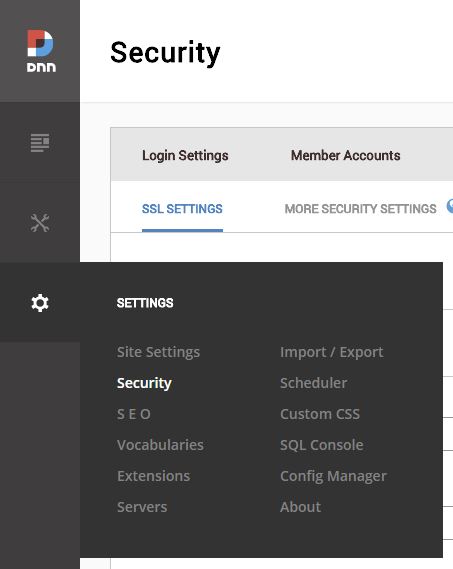Screen dimensions: 453x569
Task: Open the Scheduler menu item
Action: pos(313,383)
